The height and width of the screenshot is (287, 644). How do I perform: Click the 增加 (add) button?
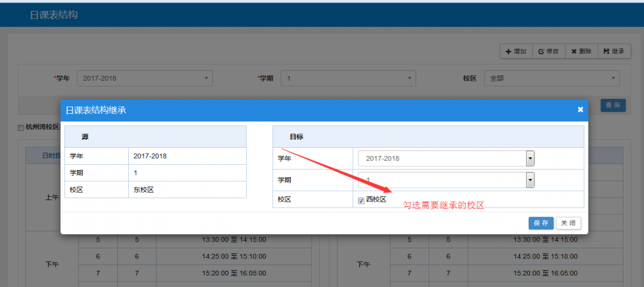(516, 51)
